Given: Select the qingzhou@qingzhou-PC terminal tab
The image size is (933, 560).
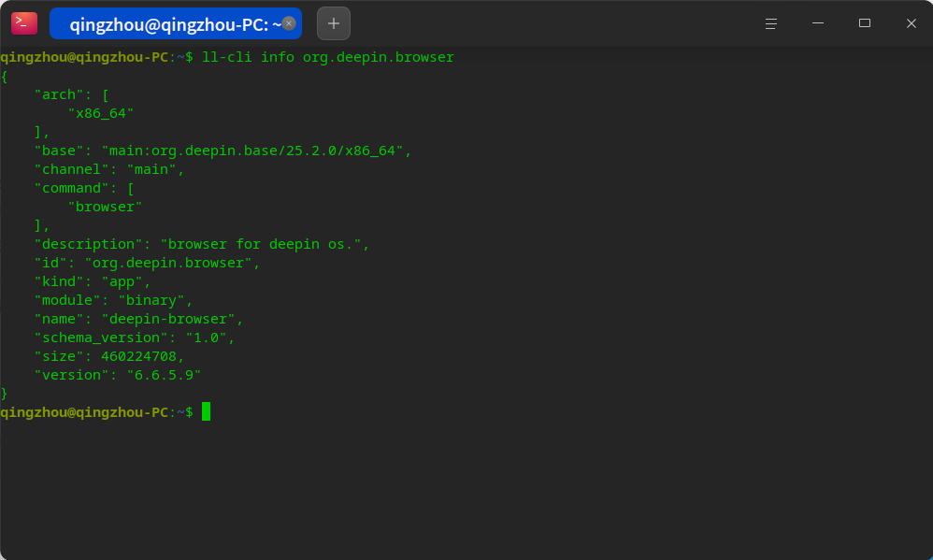Looking at the screenshot, I should (176, 23).
